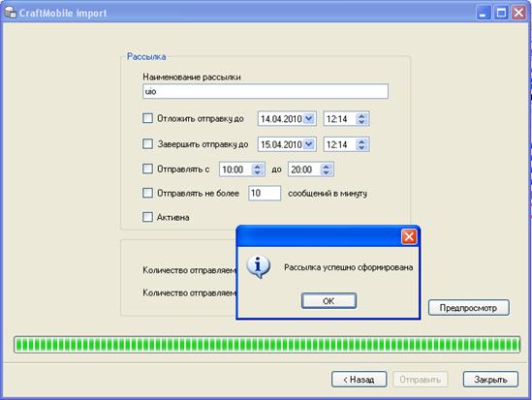Viewport: 532px width, 400px height.
Task: Enable 'Отложить отправку до' checkbox
Action: [147, 118]
